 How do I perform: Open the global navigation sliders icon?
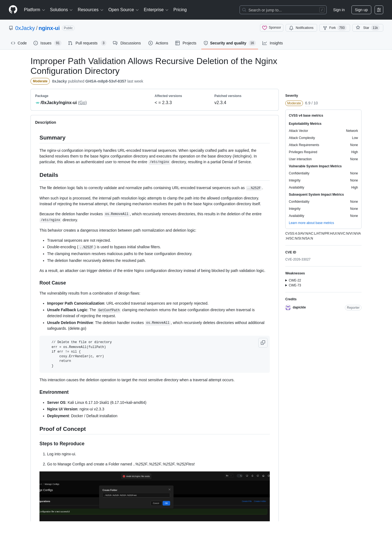click(379, 10)
